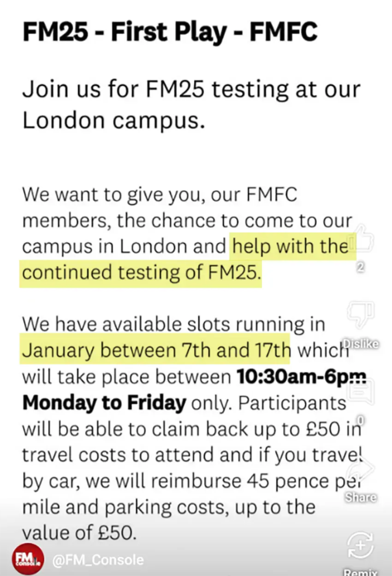
Task: Click 'Join us for FM25 testing' sentence
Action: pyautogui.click(x=191, y=89)
